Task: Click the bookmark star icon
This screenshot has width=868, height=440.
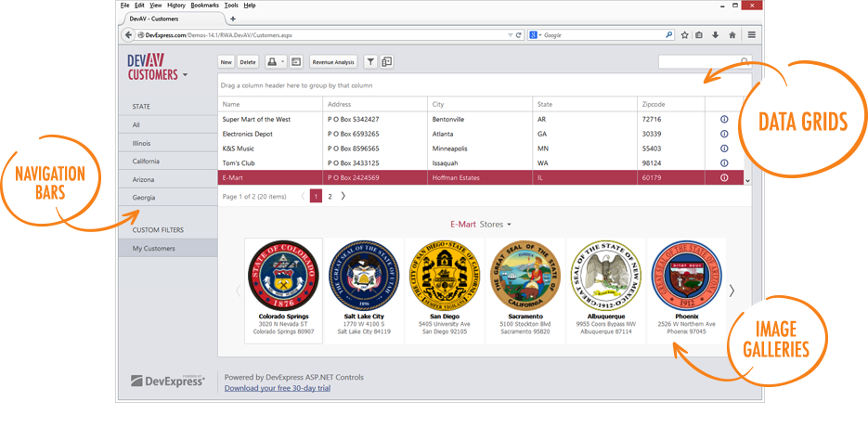Action: [684, 35]
